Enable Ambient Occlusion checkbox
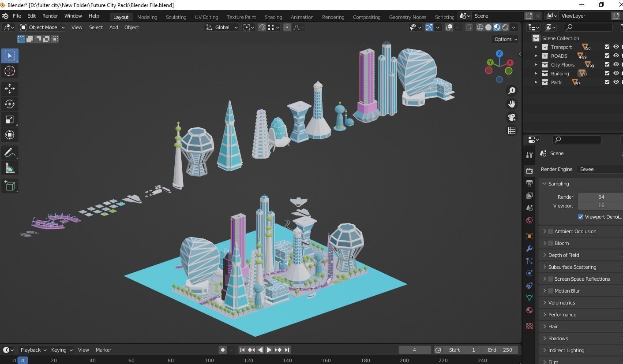This screenshot has height=364, width=623. point(551,231)
